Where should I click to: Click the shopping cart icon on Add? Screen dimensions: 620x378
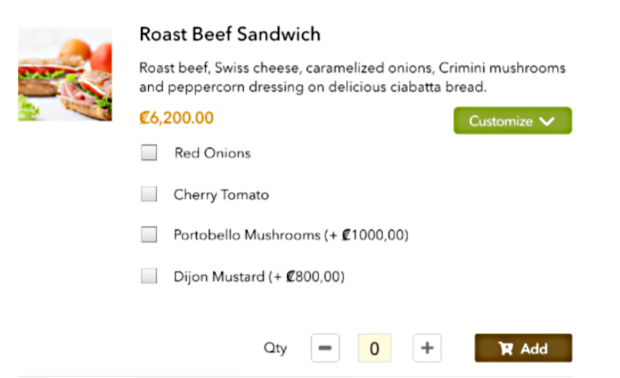pos(506,348)
